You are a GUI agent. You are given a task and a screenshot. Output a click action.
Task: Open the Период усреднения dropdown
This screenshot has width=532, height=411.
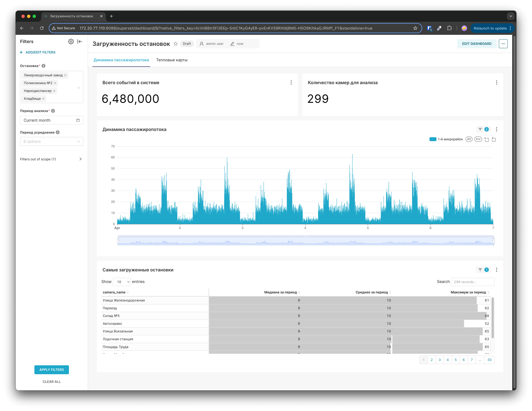52,142
